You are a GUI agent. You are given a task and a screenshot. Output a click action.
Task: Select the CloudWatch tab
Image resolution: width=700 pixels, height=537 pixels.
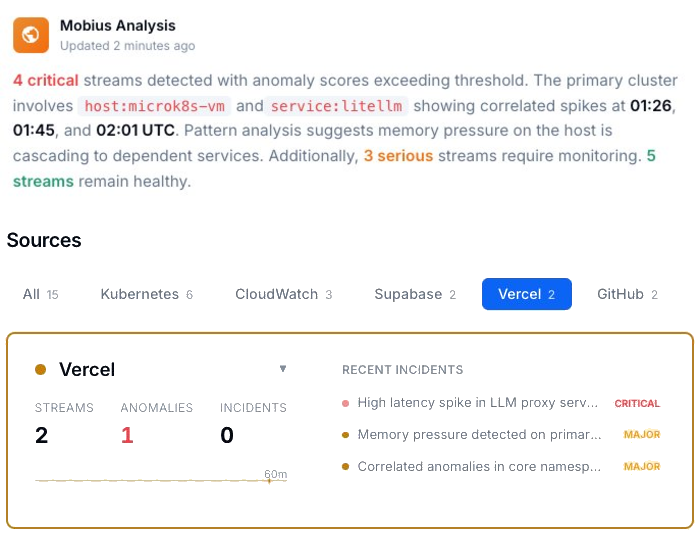284,294
